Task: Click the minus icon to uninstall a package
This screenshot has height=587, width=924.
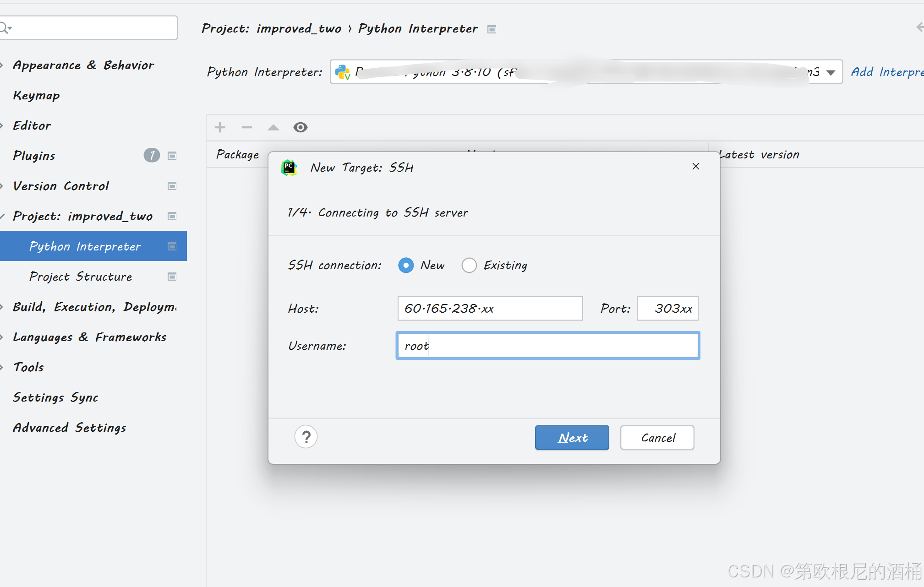Action: point(247,127)
